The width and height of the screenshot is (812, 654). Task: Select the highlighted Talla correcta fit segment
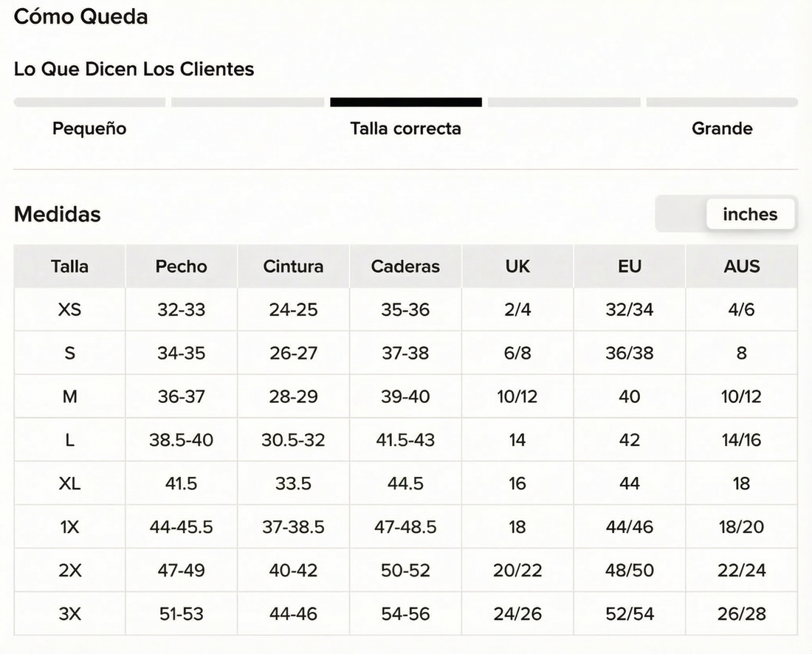pyautogui.click(x=406, y=102)
